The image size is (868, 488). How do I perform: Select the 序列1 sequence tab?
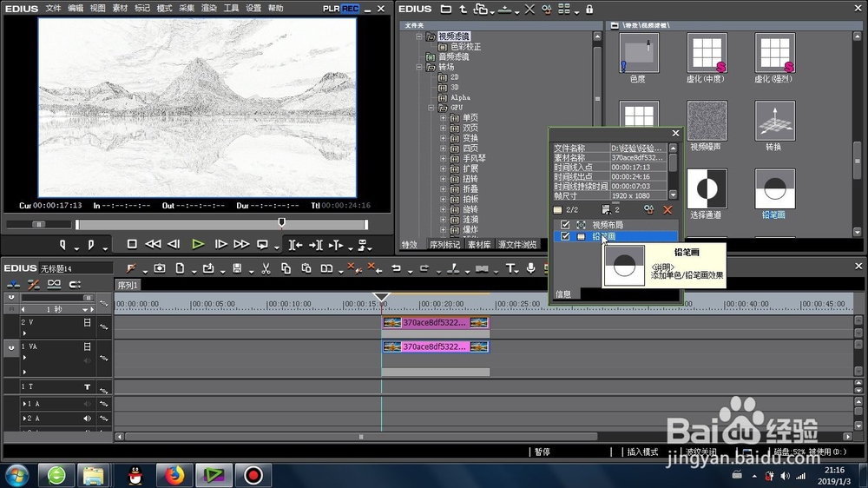pyautogui.click(x=128, y=286)
